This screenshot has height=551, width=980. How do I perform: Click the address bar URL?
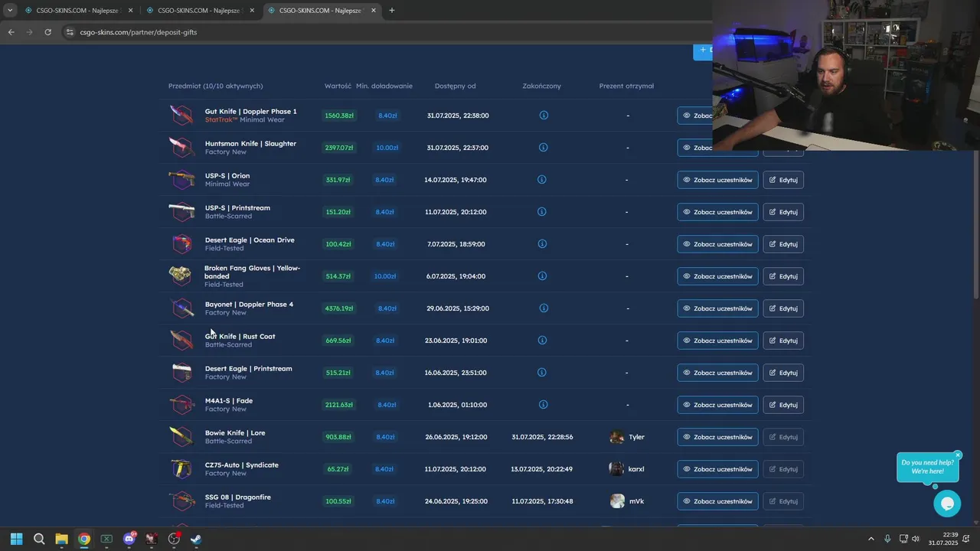point(139,32)
